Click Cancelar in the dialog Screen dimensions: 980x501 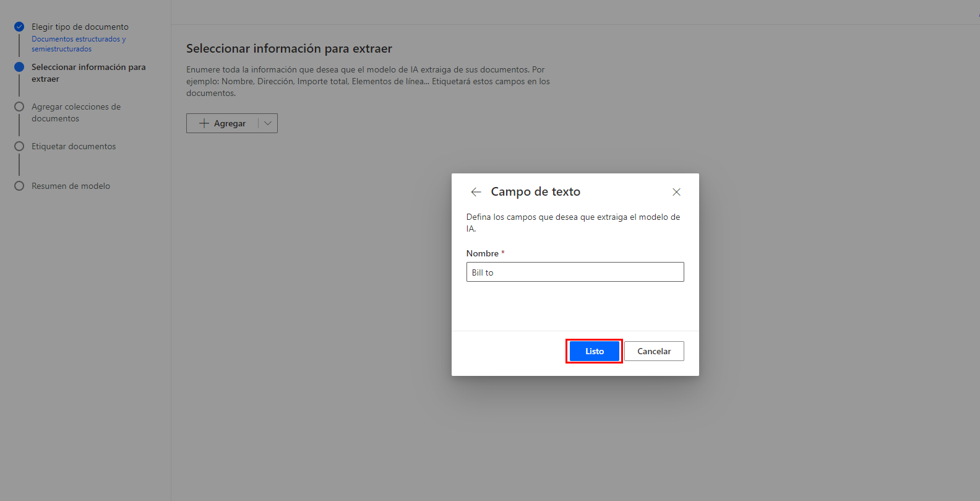point(654,351)
